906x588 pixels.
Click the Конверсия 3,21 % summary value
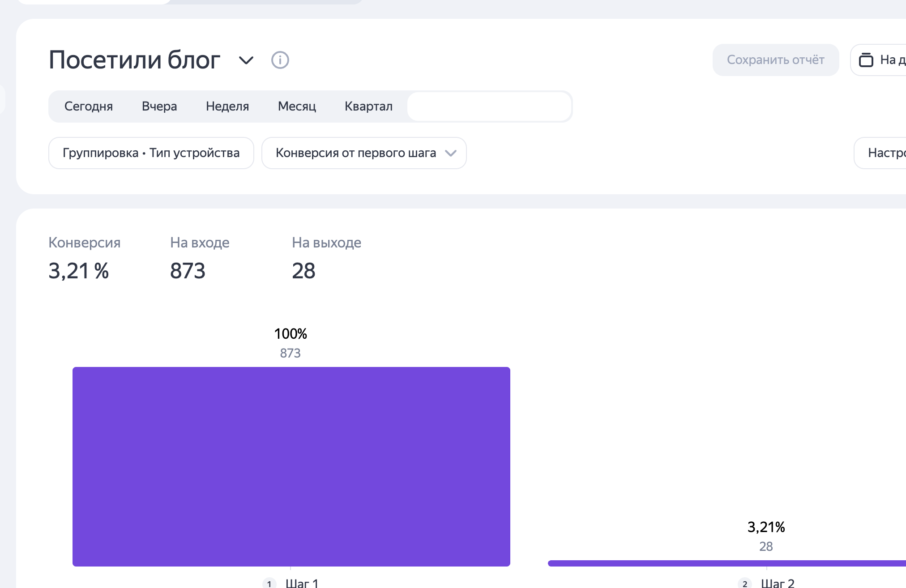(79, 271)
